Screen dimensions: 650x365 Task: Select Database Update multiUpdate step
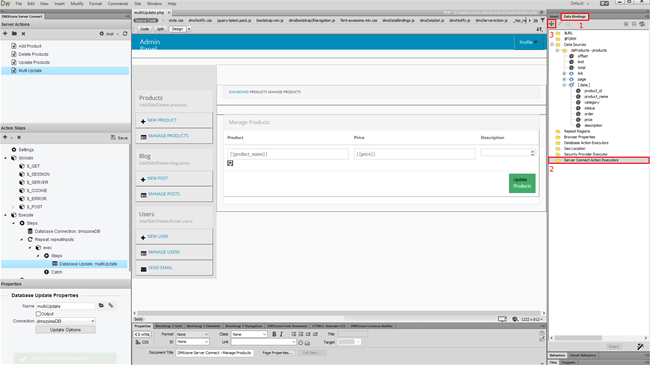click(88, 264)
